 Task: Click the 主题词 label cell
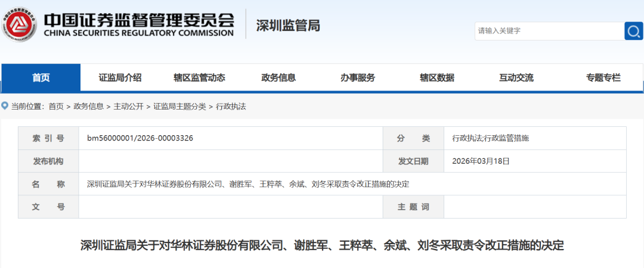tap(413, 207)
